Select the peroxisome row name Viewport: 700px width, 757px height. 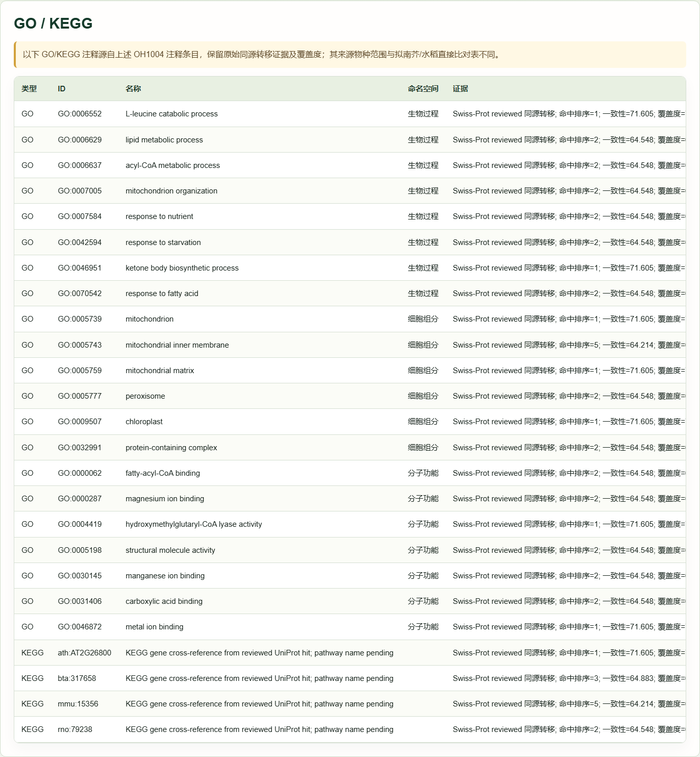145,396
